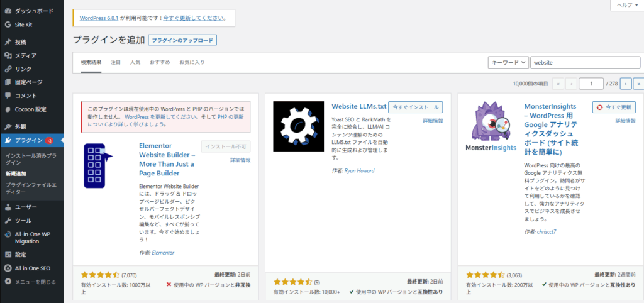Open 詳細情報 link for Elementor
Viewport: 644px width, 303px height.
[x=240, y=160]
